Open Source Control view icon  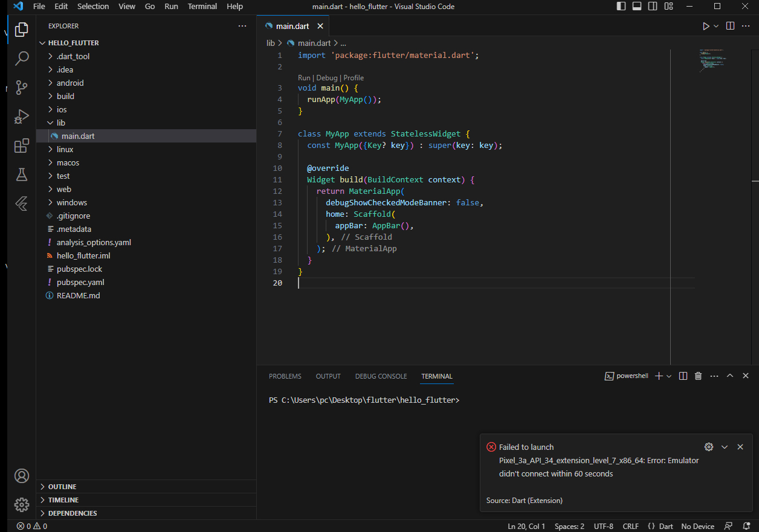pos(22,87)
